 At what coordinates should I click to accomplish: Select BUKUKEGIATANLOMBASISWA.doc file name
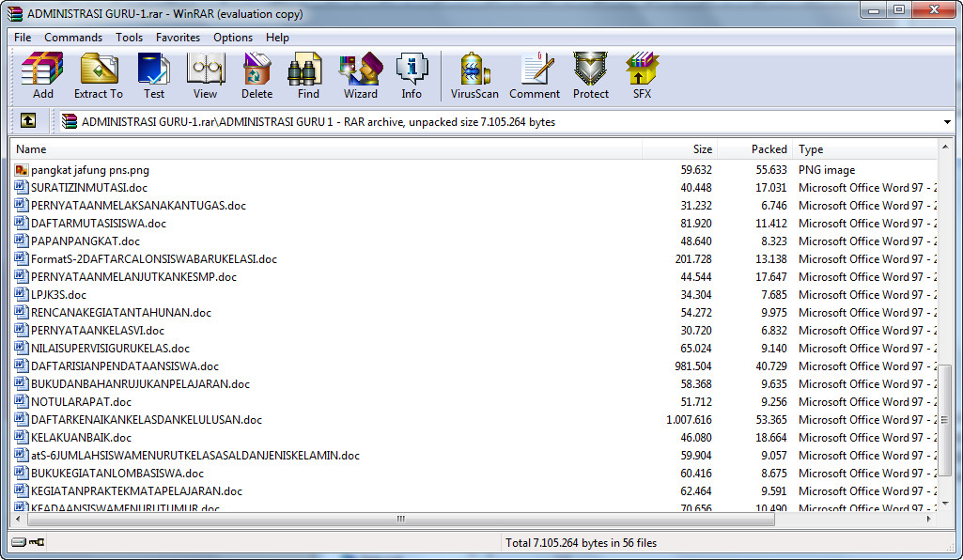coord(117,474)
